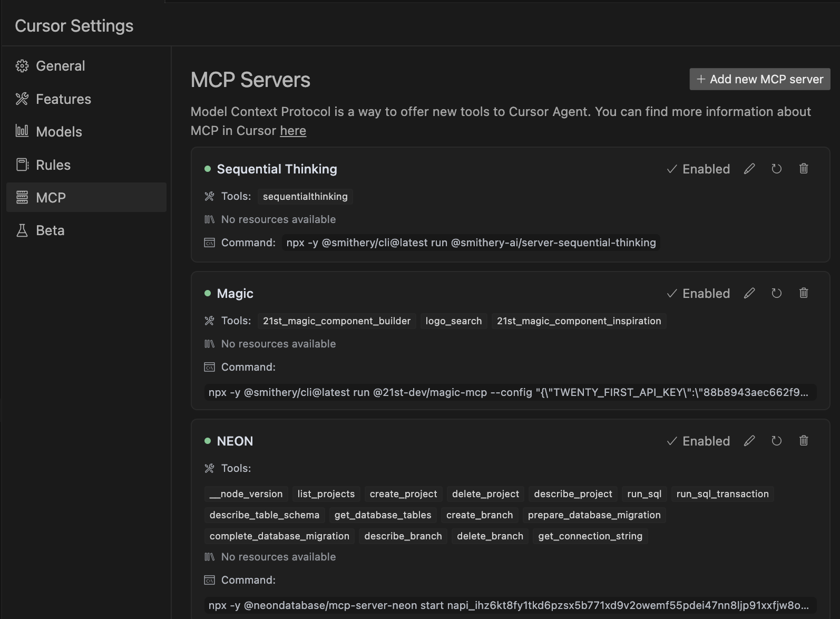Edit the Magic MCP server
The image size is (840, 619).
[x=749, y=293]
